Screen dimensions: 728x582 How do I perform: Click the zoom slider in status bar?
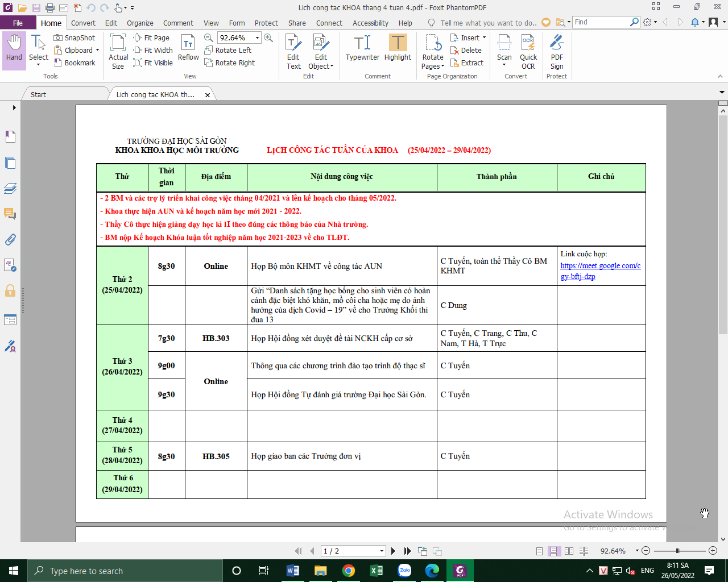[x=678, y=551]
